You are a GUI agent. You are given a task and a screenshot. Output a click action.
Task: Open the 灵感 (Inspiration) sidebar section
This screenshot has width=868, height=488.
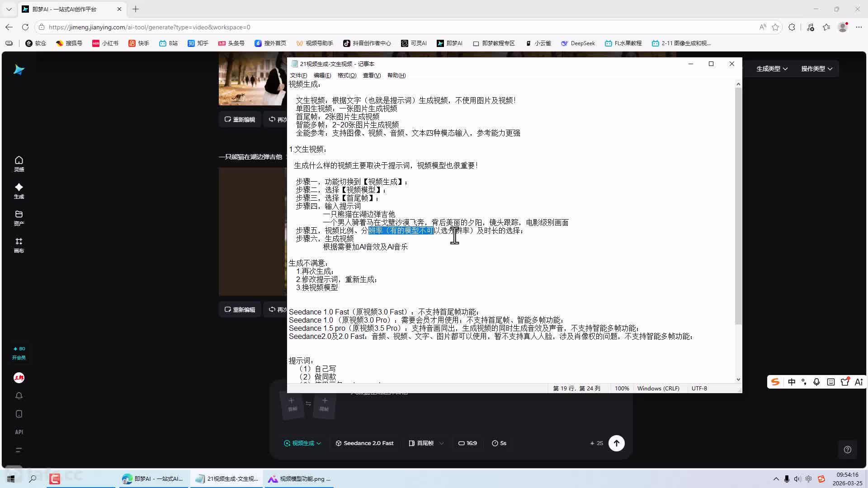(19, 164)
